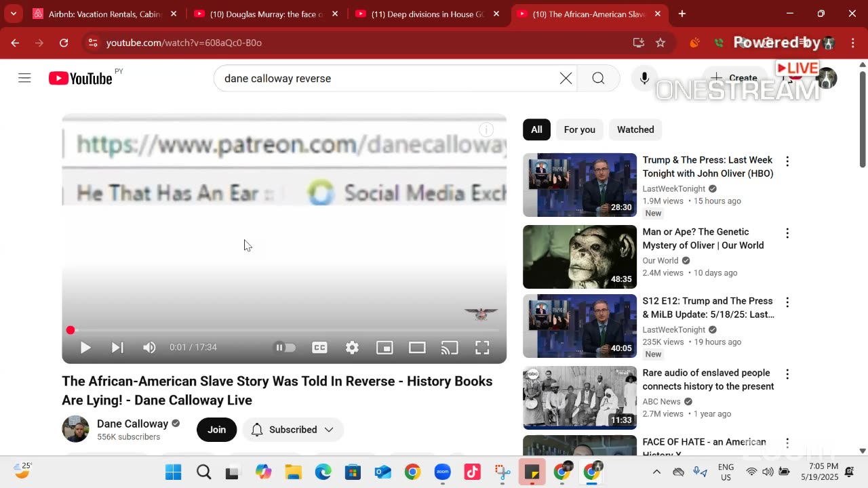Open the Dane Calloway channel link
Image resolution: width=868 pixels, height=488 pixels.
[132, 424]
